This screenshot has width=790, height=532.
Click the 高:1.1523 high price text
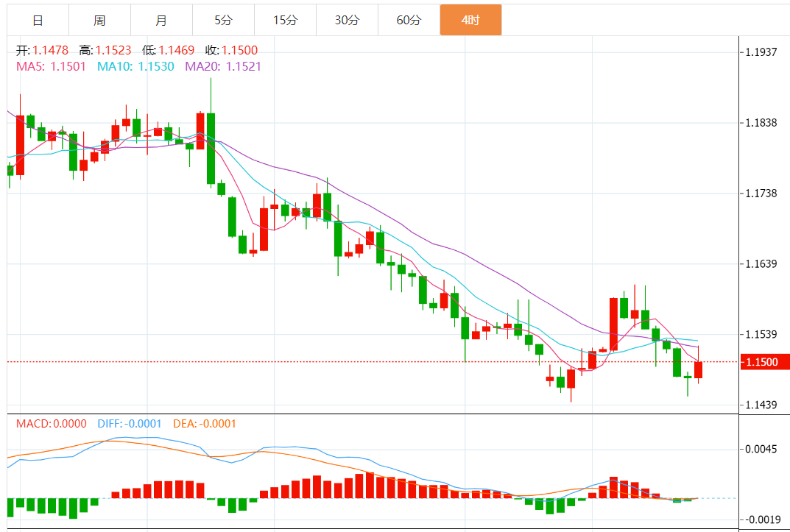pyautogui.click(x=105, y=50)
